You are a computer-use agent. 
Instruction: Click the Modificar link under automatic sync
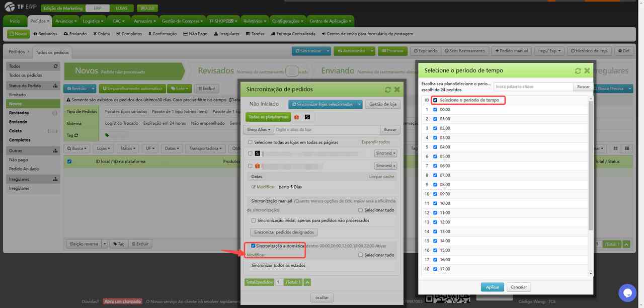[x=256, y=255]
